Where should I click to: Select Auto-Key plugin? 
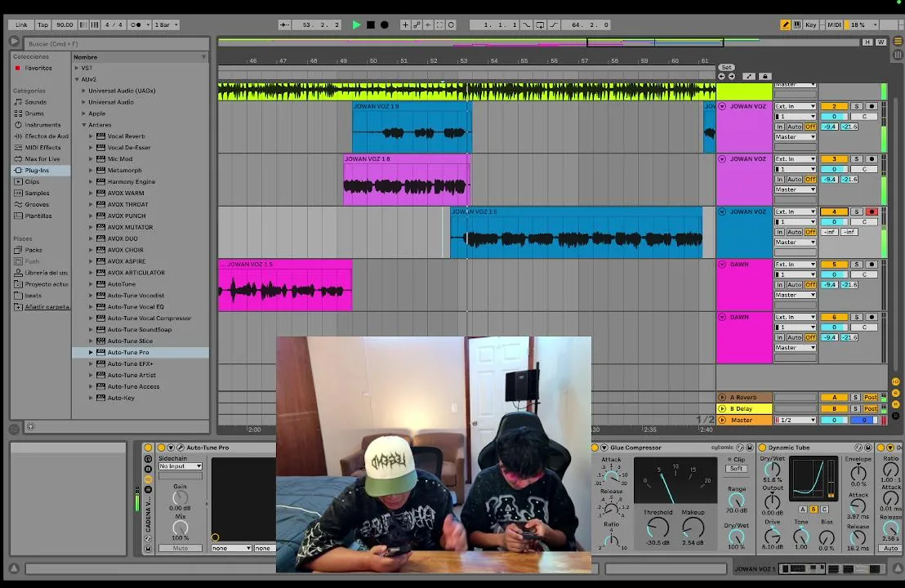pyautogui.click(x=121, y=398)
